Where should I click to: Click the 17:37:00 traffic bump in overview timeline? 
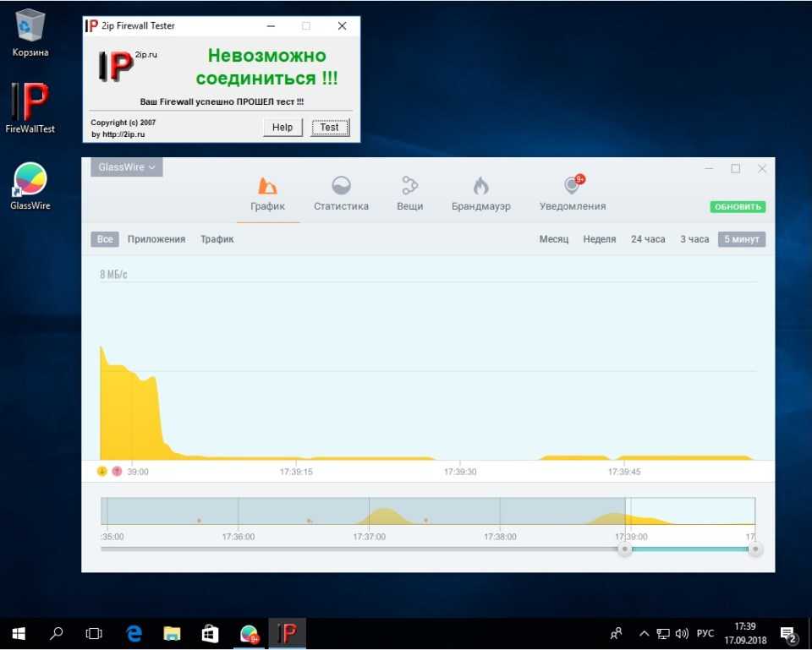pyautogui.click(x=384, y=516)
